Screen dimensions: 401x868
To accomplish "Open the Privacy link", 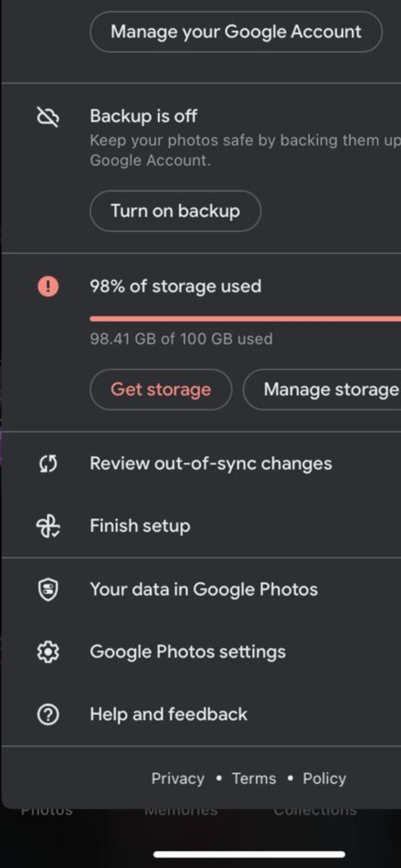I will (x=178, y=779).
